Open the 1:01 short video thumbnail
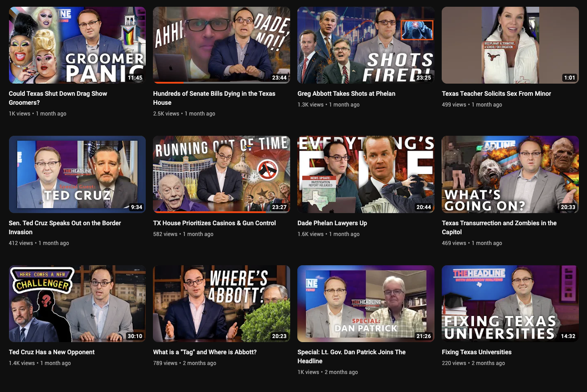This screenshot has width=587, height=392. click(510, 45)
